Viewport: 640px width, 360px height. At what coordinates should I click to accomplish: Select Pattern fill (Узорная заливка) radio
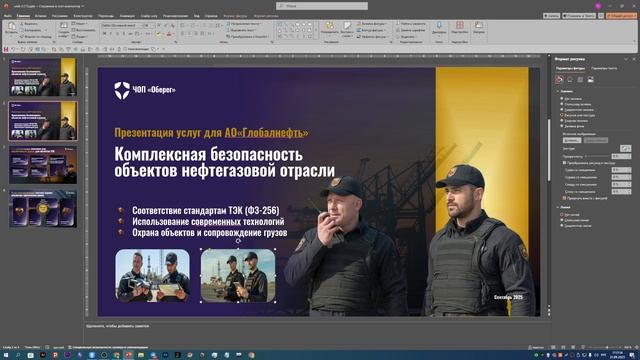562,121
